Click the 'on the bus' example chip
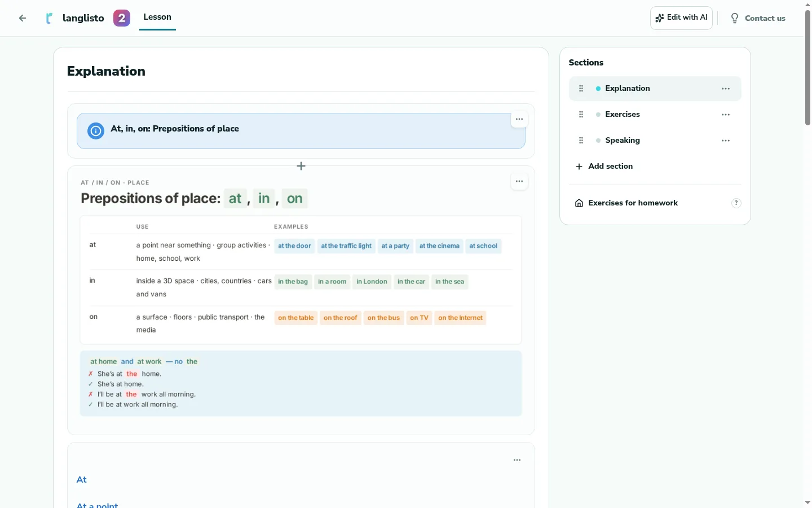The height and width of the screenshot is (508, 812). 383,318
